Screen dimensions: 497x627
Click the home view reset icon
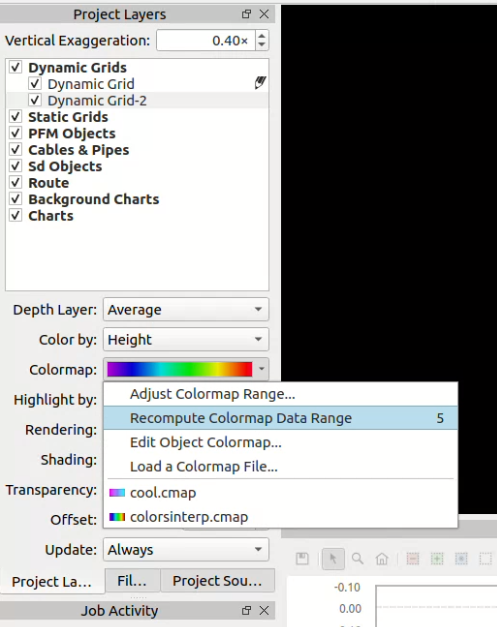coord(382,558)
